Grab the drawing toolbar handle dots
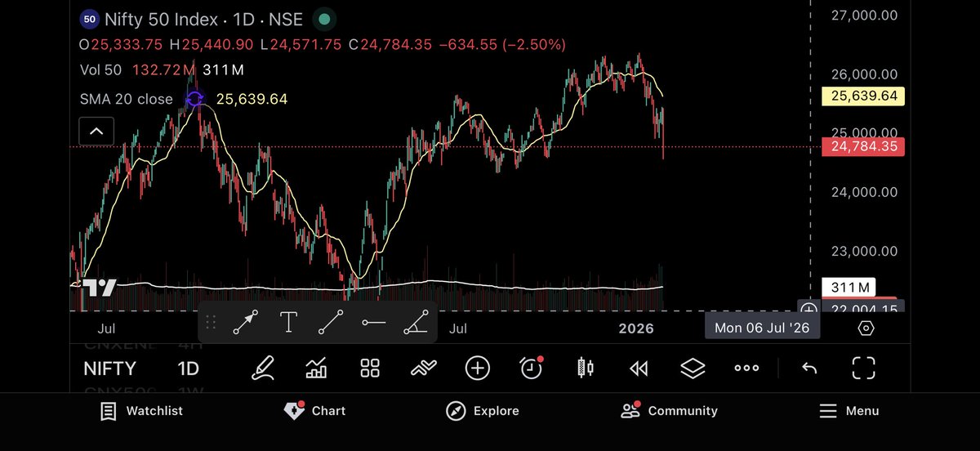The image size is (980, 451). [x=210, y=323]
